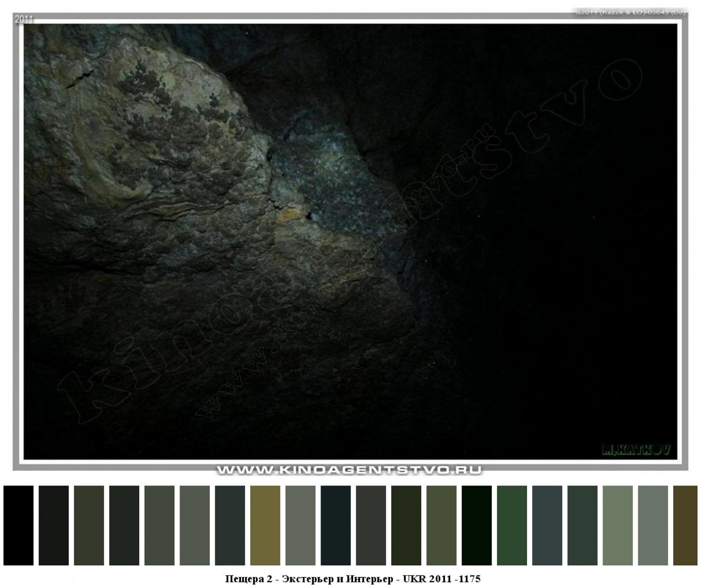701x588 pixels.
Task: Click the "2011" label in the frame corner
Action: coord(24,19)
